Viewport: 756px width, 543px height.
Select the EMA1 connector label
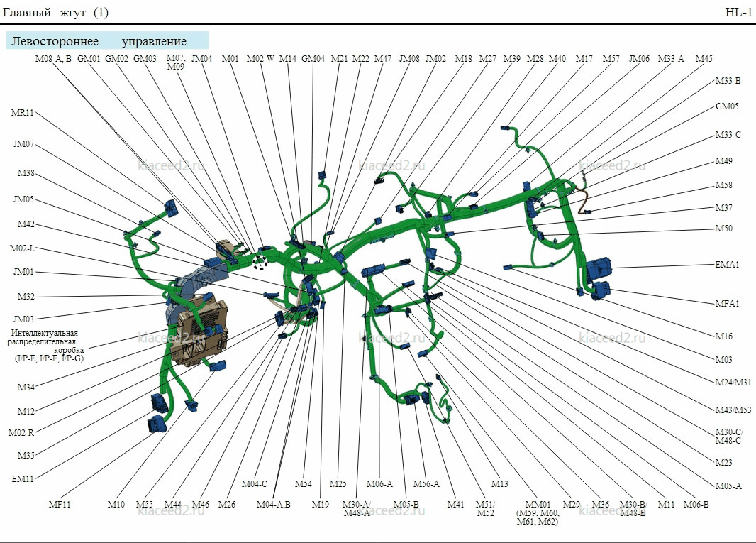click(x=727, y=265)
